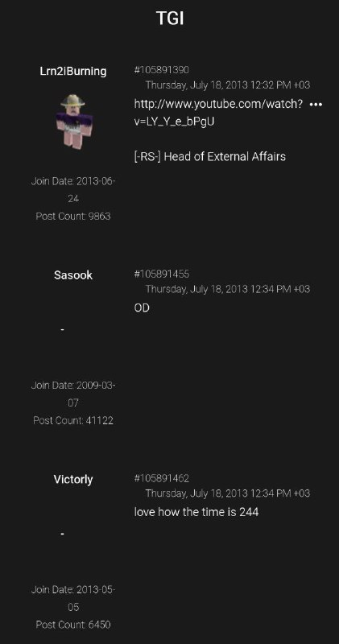Click Lrn2iBurning's avatar thumbnail
The height and width of the screenshot is (644, 339).
tap(73, 122)
